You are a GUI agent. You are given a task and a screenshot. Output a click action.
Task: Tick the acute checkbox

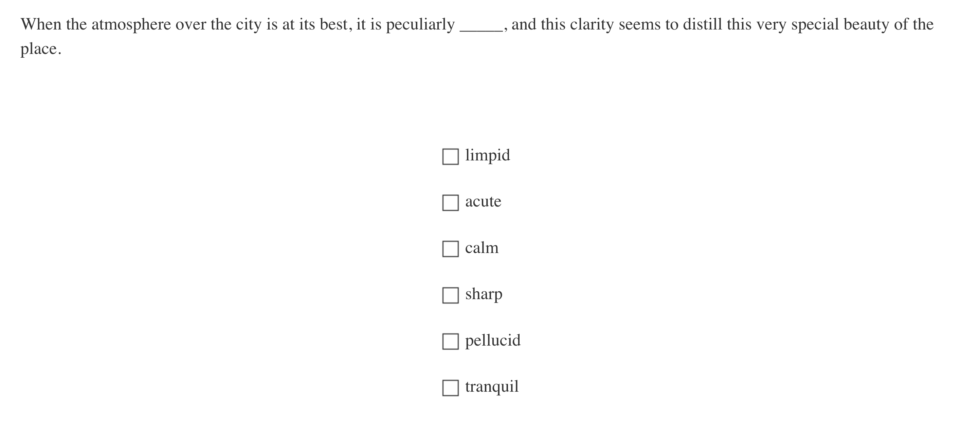pos(450,202)
